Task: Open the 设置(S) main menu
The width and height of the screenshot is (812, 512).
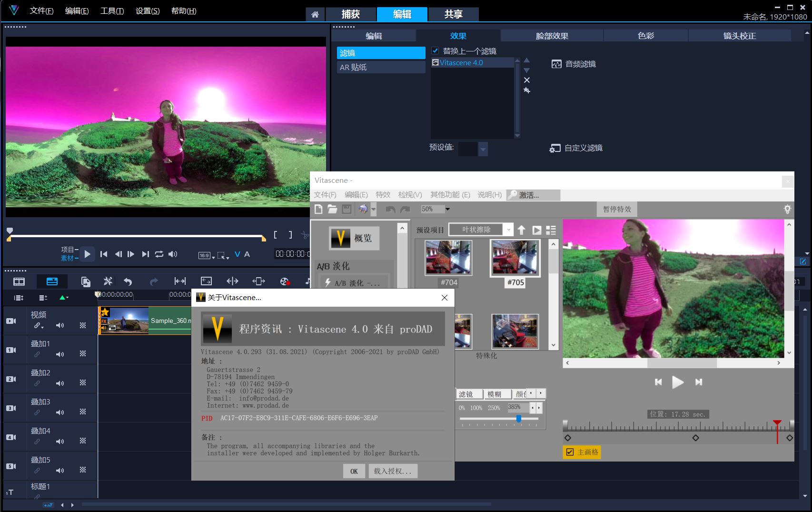Action: coord(148,10)
